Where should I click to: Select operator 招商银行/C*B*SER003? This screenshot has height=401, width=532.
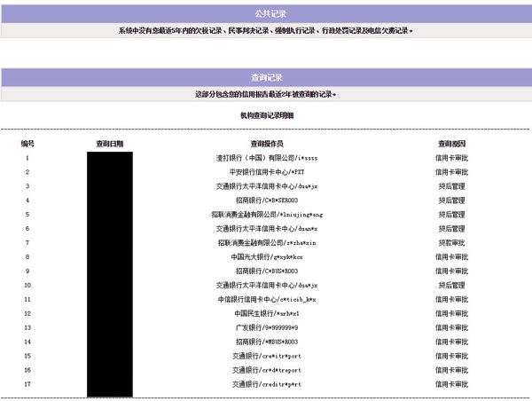[267, 200]
